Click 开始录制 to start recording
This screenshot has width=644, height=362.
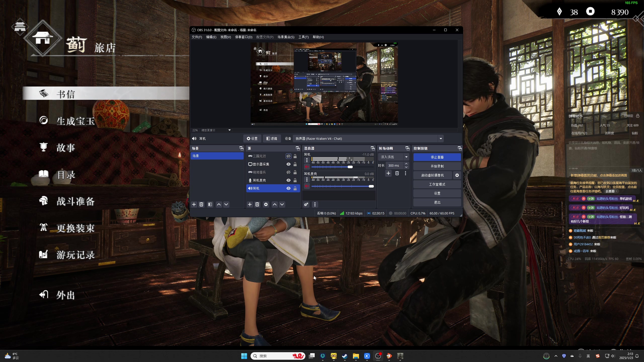tap(437, 166)
